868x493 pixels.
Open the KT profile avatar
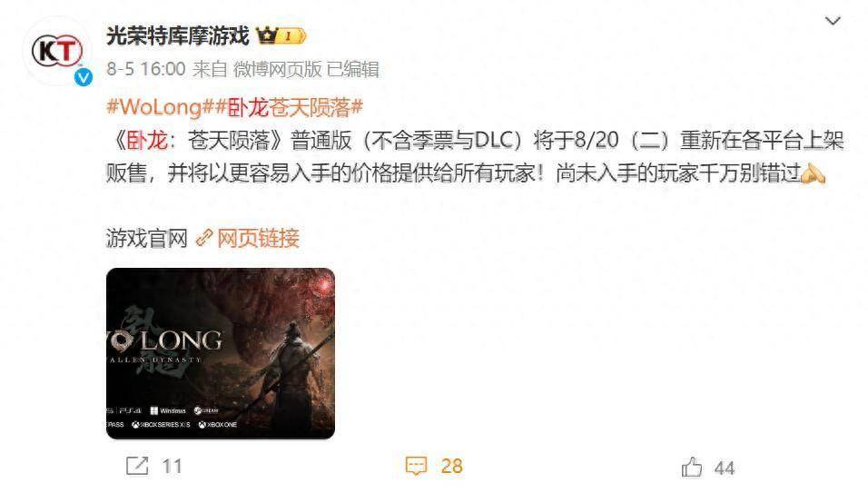[x=57, y=52]
